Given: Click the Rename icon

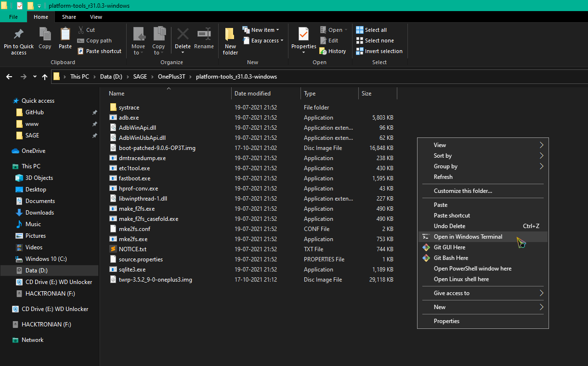Looking at the screenshot, I should (204, 34).
